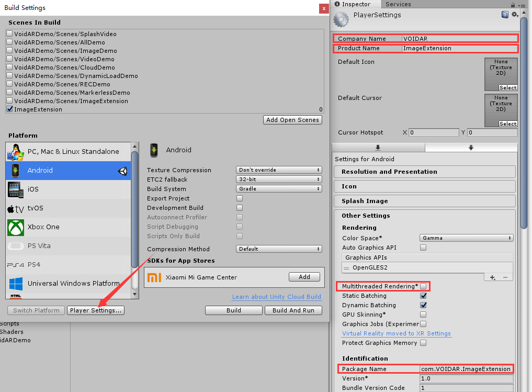Choose PC, Mac & Linux Standalone icon
Image resolution: width=532 pixels, height=392 pixels.
pos(16,152)
